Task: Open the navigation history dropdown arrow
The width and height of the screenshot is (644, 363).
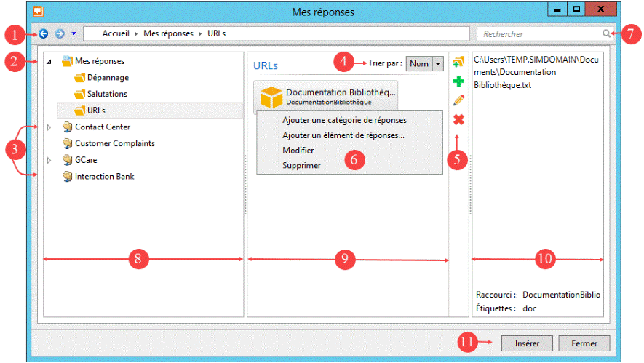Action: click(73, 33)
